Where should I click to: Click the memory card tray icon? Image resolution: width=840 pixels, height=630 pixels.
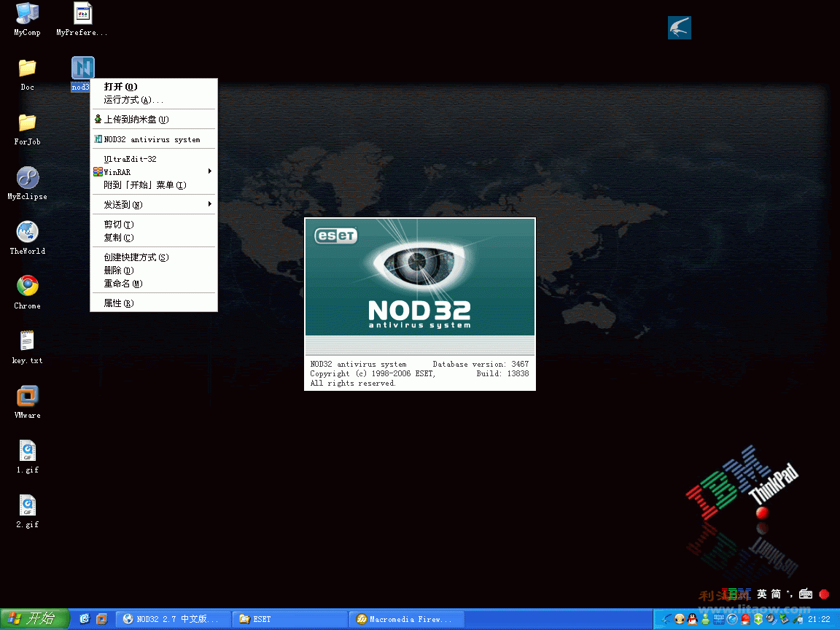(x=798, y=619)
